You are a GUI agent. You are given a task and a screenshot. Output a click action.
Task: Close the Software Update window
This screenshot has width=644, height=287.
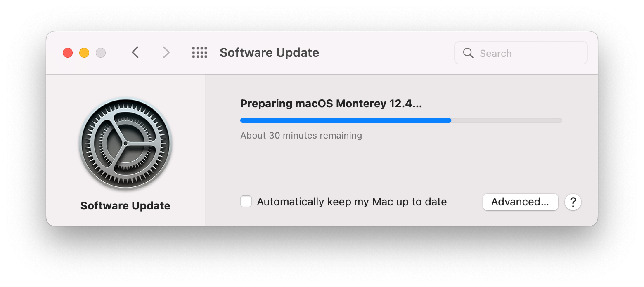(68, 53)
